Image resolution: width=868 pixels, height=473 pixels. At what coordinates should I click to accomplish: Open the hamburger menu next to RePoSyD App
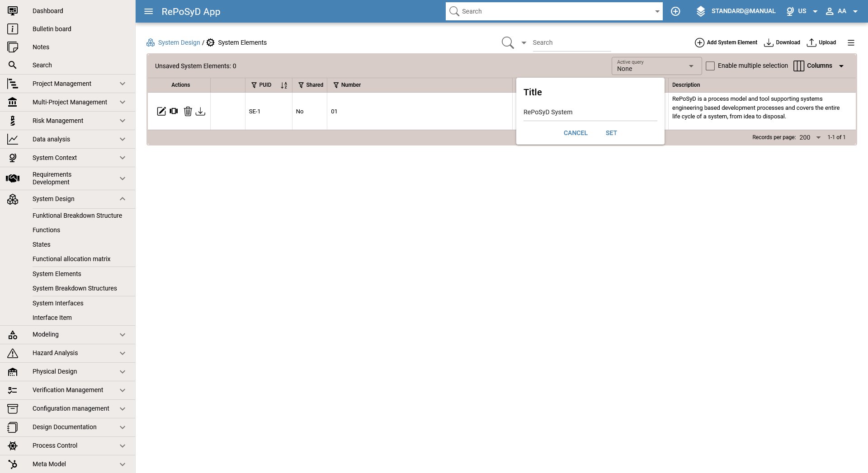point(148,11)
